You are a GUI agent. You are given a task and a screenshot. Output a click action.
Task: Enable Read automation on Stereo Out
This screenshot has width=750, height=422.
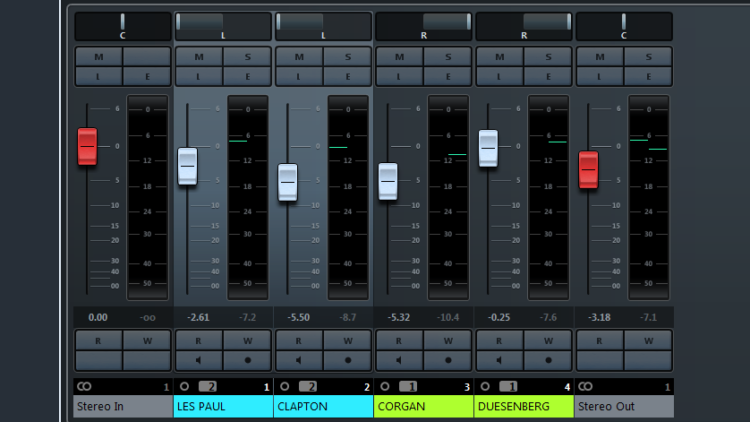(x=600, y=341)
